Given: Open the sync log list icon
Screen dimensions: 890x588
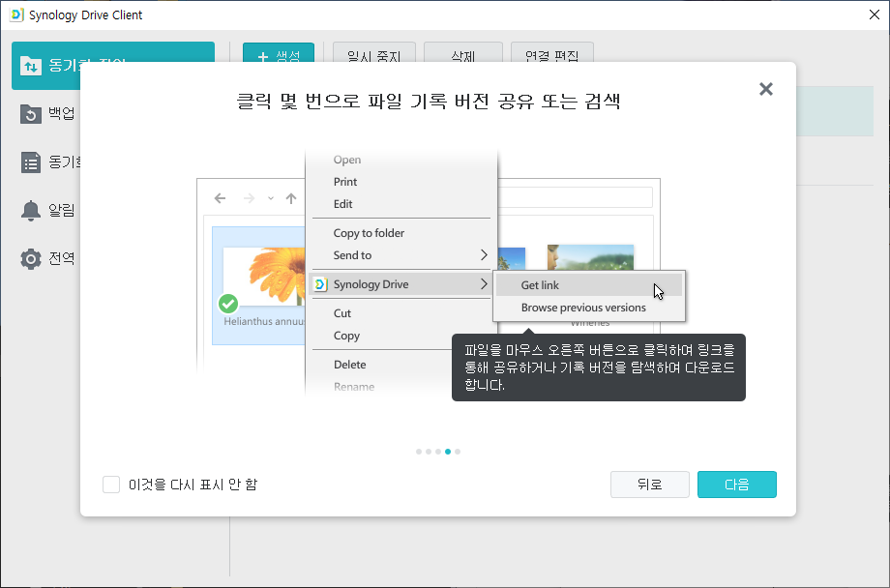Looking at the screenshot, I should pyautogui.click(x=31, y=162).
